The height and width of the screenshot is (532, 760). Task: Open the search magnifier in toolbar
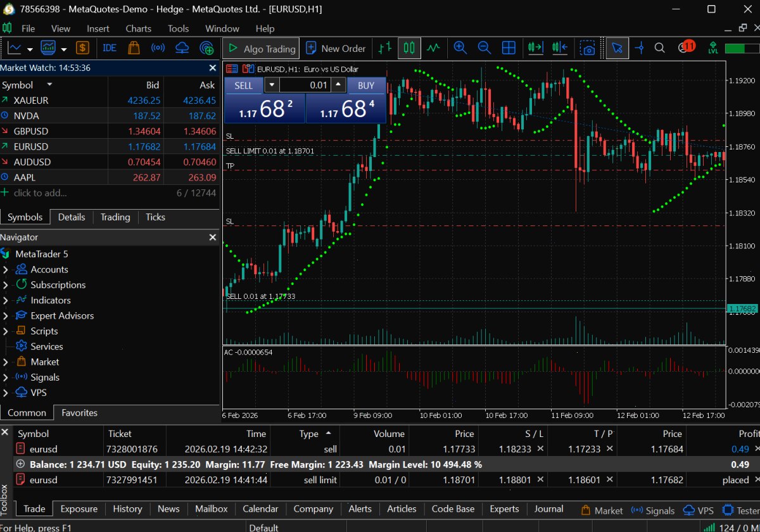point(659,48)
